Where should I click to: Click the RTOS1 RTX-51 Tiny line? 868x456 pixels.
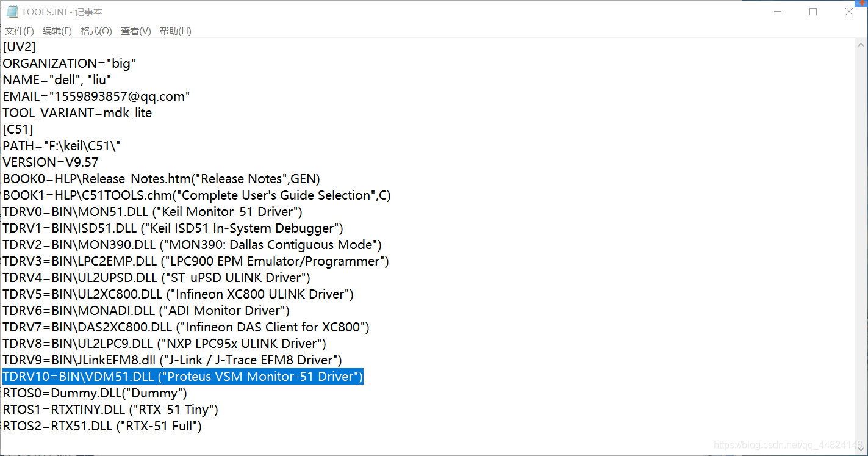click(x=110, y=410)
